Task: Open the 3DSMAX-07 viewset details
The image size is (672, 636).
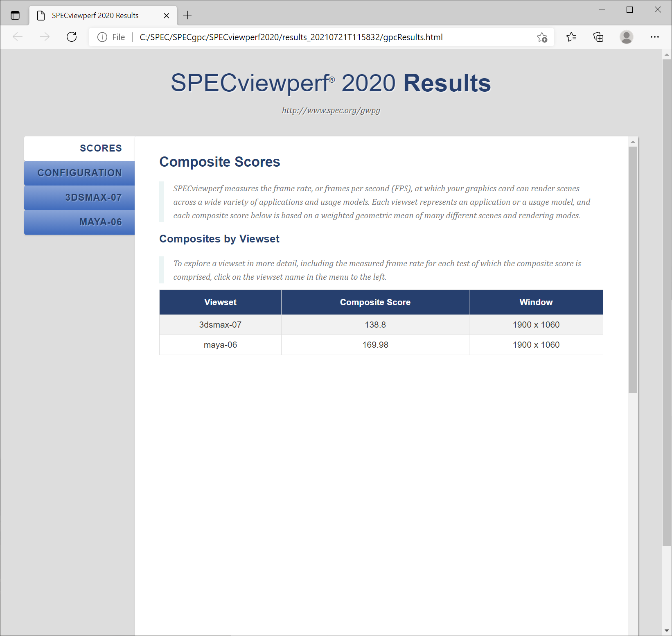Action: coord(79,197)
